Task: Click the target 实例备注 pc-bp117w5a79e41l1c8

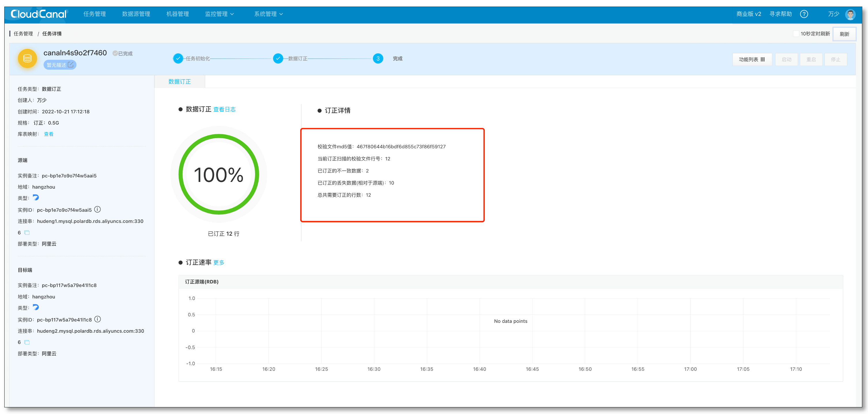Action: [x=57, y=285]
